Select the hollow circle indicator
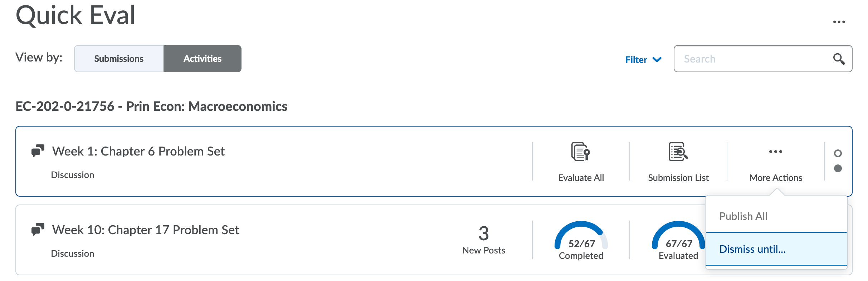This screenshot has height=281, width=868. [x=838, y=153]
